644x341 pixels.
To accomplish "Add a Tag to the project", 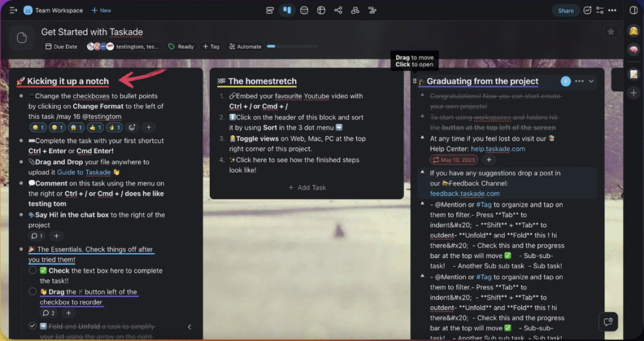I will tap(211, 47).
